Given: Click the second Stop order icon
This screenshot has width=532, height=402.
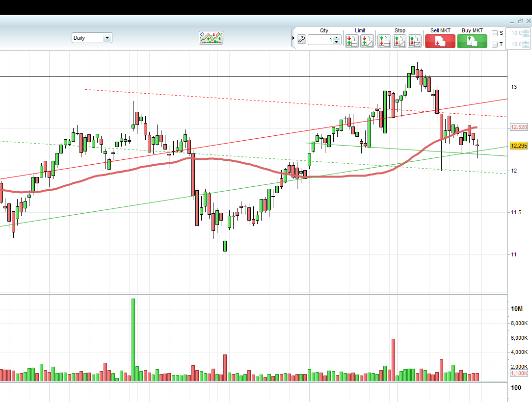Looking at the screenshot, I should click(x=399, y=41).
